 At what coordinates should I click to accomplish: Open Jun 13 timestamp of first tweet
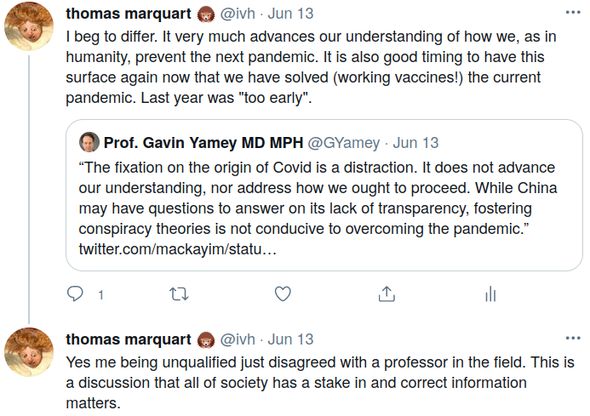pos(290,14)
